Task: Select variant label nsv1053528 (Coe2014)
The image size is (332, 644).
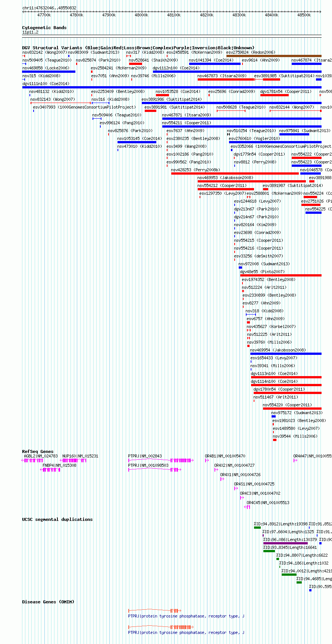Action: pyautogui.click(x=178, y=92)
